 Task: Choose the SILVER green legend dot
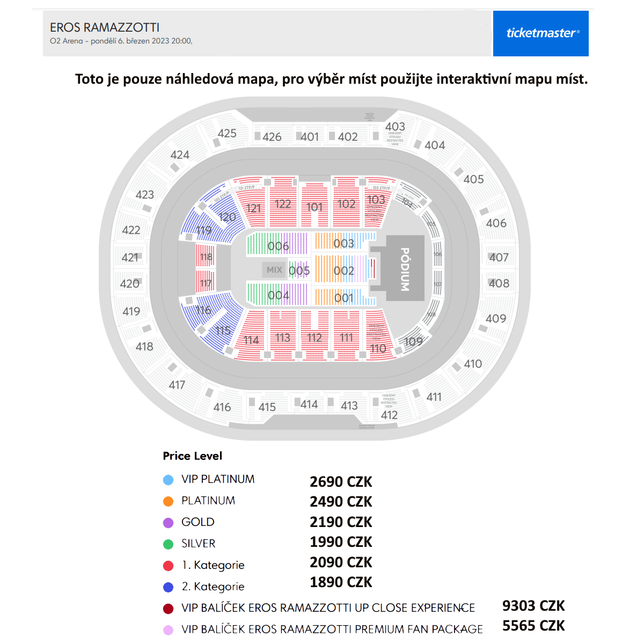169,544
